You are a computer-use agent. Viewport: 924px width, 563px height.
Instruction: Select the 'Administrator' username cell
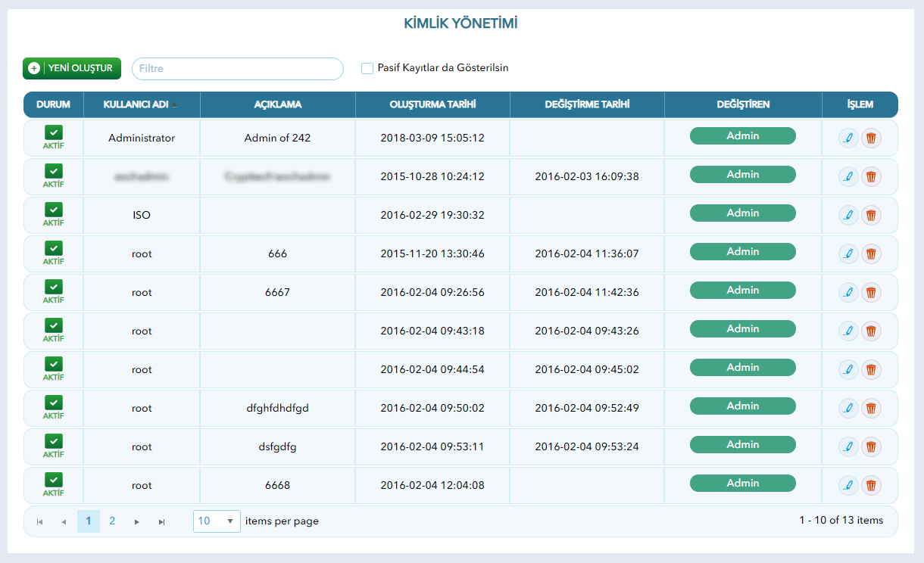click(142, 138)
